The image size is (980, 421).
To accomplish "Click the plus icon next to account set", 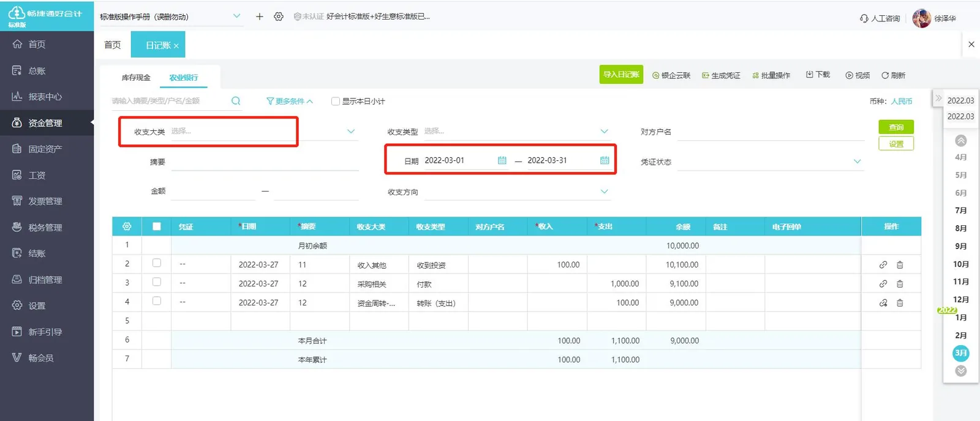I will [x=259, y=17].
